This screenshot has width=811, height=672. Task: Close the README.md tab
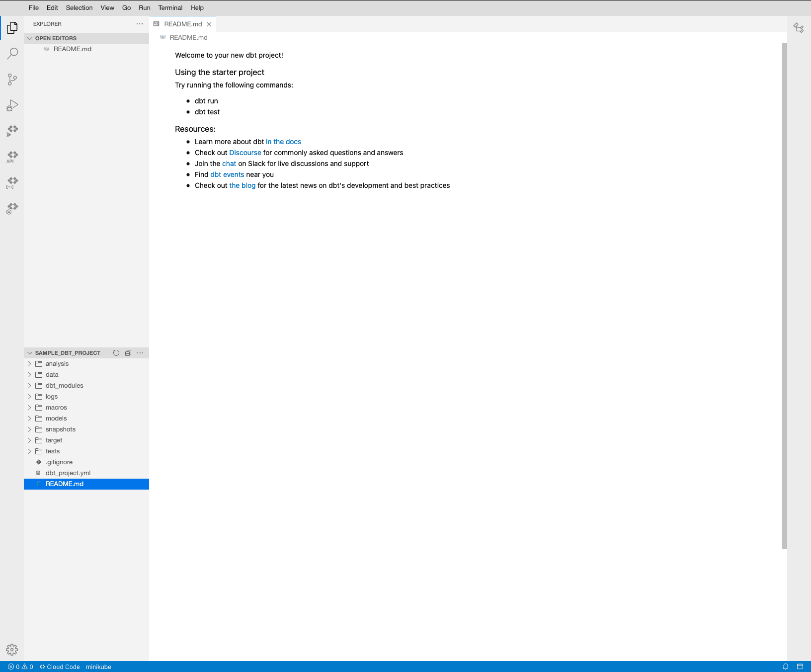click(209, 24)
